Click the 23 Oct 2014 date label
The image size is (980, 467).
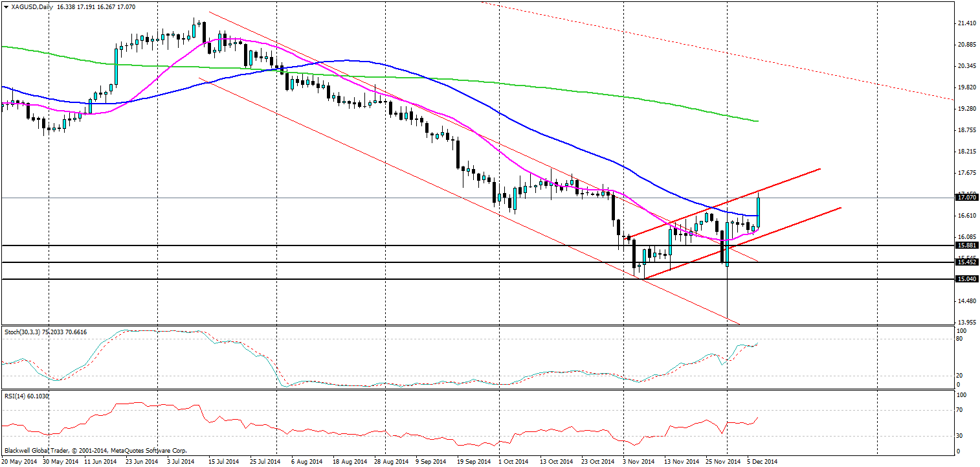598,462
